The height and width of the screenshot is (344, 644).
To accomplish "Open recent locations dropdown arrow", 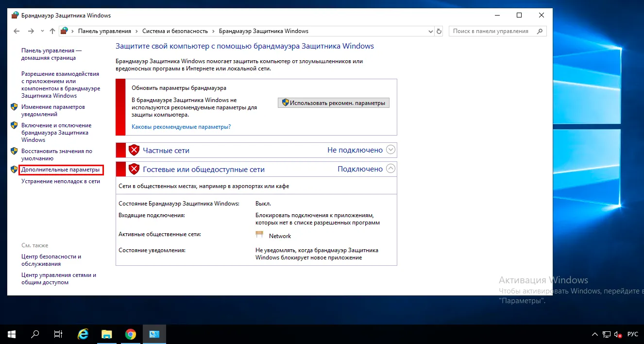I will pyautogui.click(x=42, y=32).
